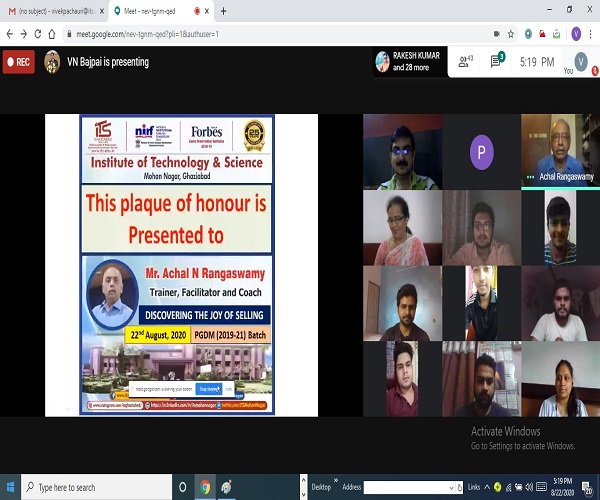Select Achal Rangaswamy's video tile

coord(560,151)
